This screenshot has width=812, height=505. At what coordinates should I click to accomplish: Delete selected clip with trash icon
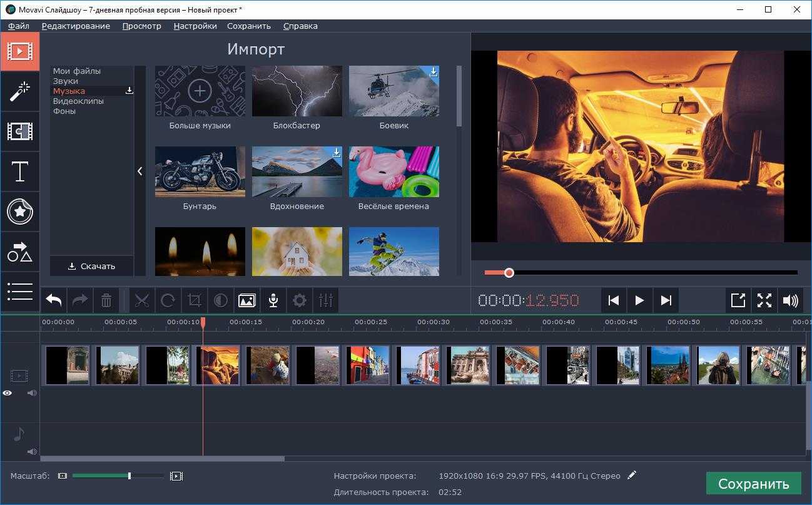pos(106,301)
